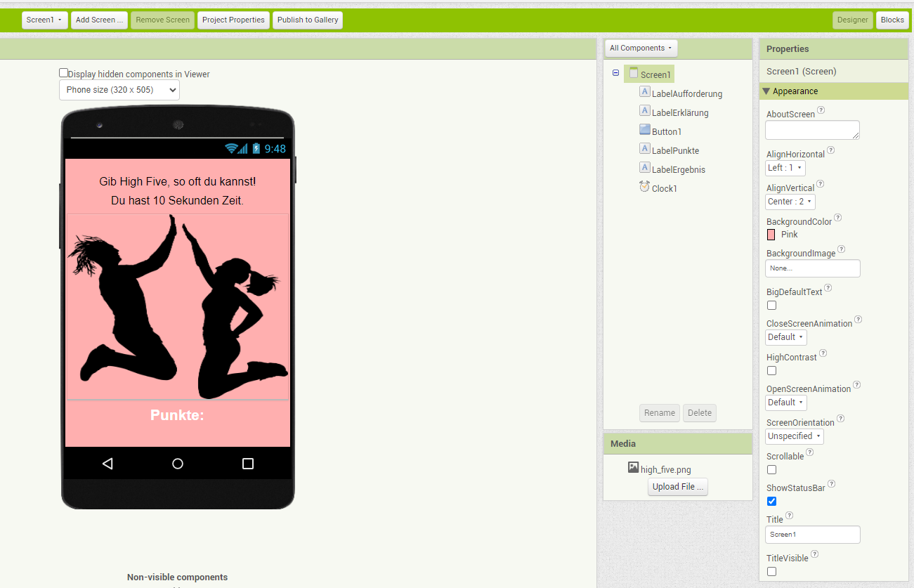914x588 pixels.
Task: Click the phone preview recent apps square
Action: [248, 464]
